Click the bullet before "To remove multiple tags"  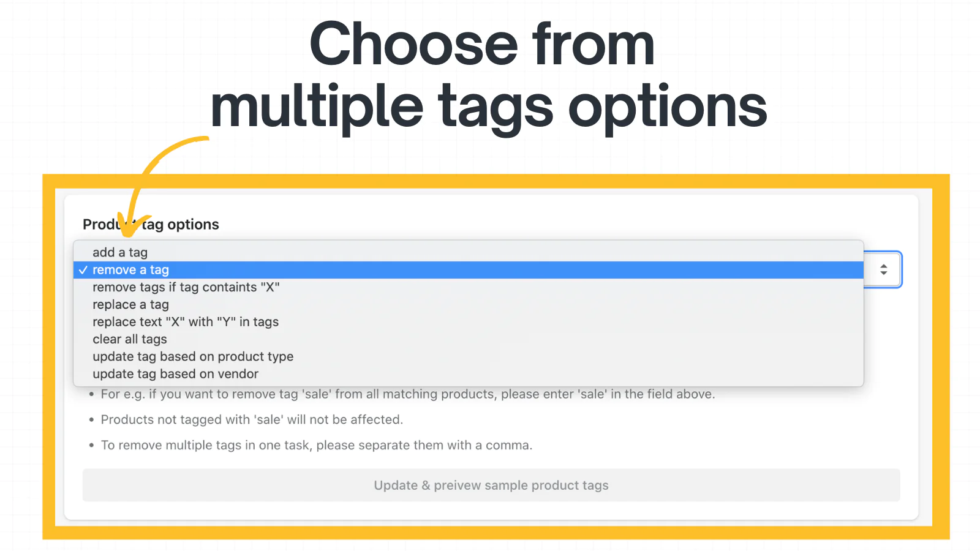point(91,446)
